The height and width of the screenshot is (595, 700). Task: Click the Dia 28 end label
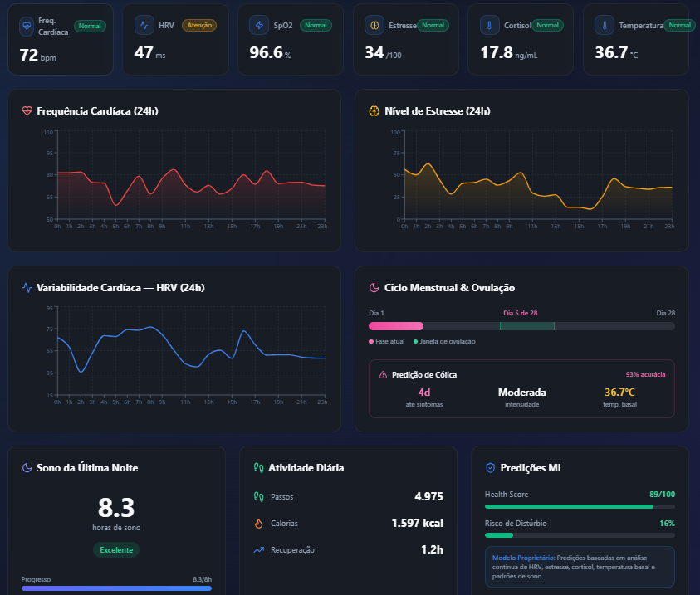click(666, 313)
